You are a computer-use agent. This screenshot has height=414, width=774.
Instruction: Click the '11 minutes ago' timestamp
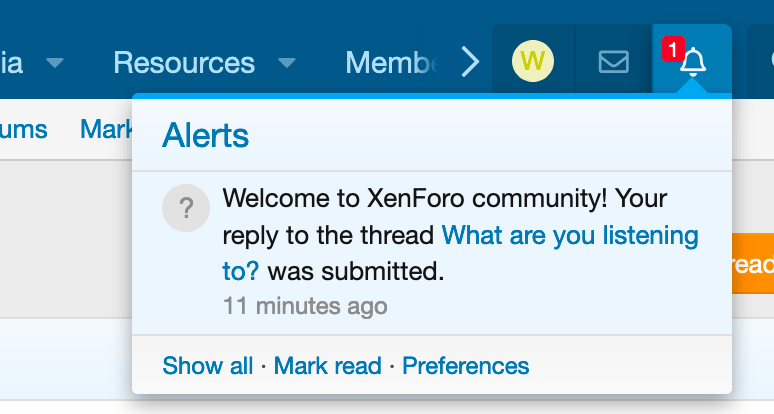(304, 305)
